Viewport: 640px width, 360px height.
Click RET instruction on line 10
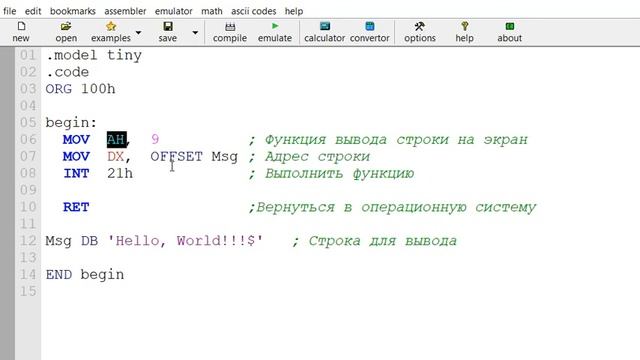tap(76, 207)
